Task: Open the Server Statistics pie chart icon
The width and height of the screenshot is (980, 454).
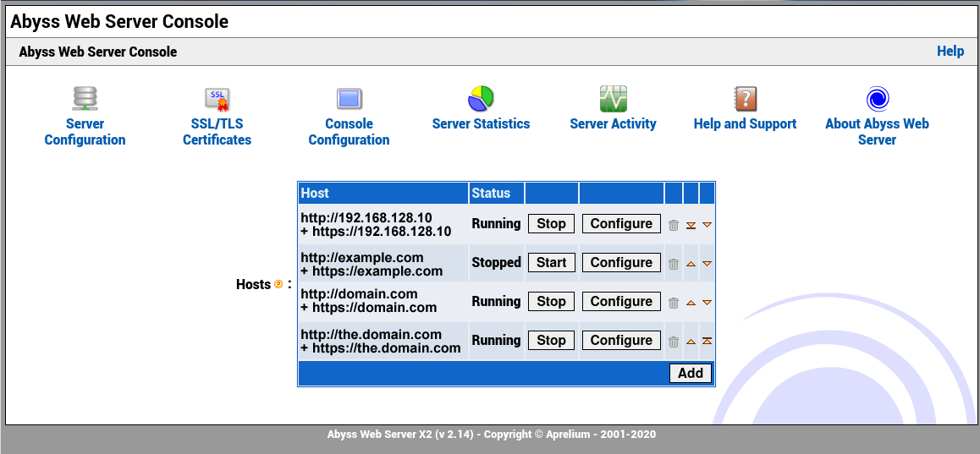Action: (x=481, y=99)
